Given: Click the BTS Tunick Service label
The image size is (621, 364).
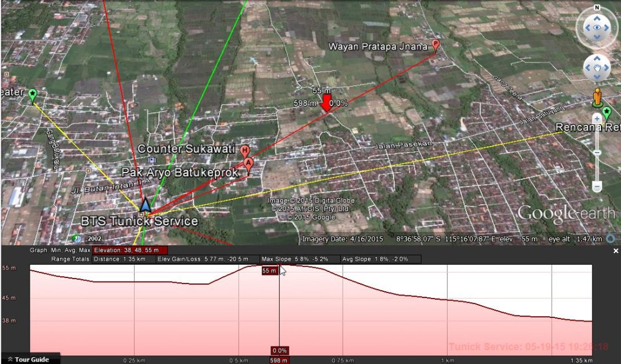Looking at the screenshot, I should 139,221.
